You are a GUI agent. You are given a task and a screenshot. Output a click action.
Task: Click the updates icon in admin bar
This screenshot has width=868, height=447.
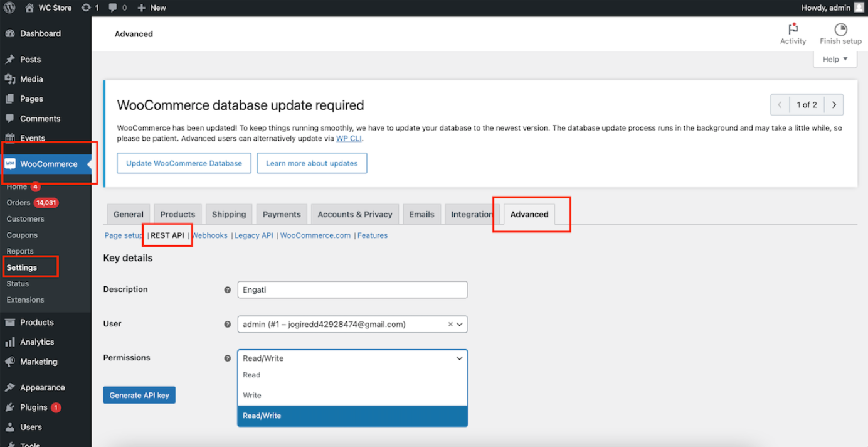point(86,8)
